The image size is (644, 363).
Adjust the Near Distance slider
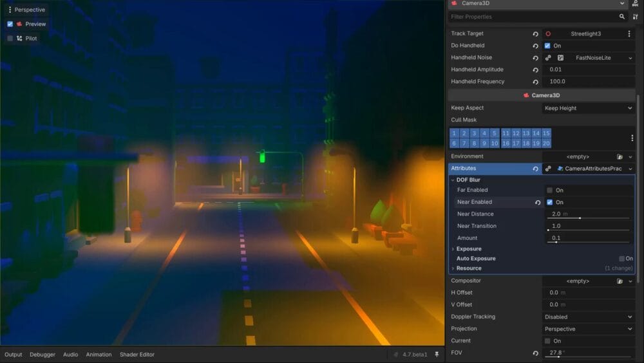click(x=588, y=218)
